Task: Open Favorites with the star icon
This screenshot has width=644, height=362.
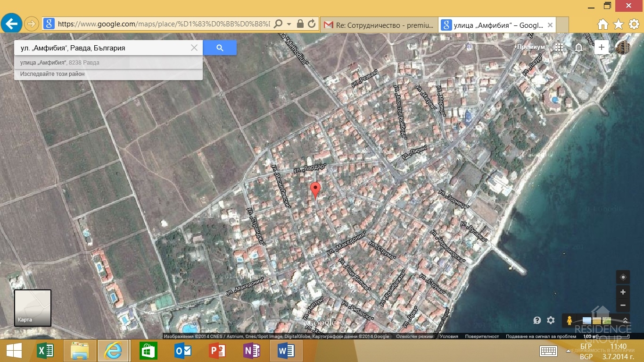Action: (x=619, y=24)
